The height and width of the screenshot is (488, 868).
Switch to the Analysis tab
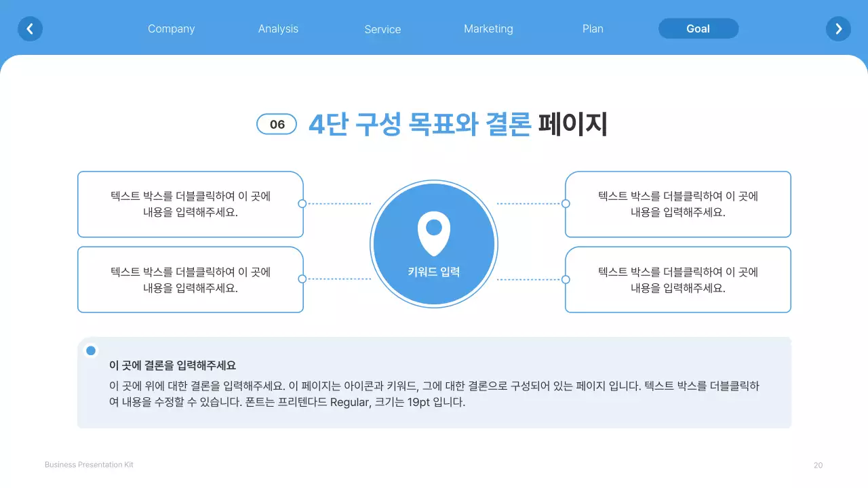tap(278, 28)
